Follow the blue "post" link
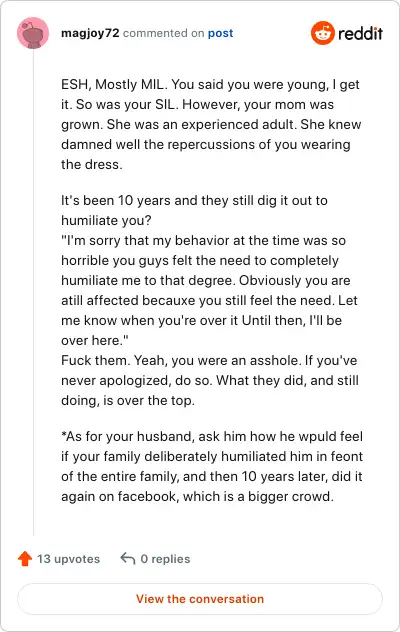 click(221, 33)
